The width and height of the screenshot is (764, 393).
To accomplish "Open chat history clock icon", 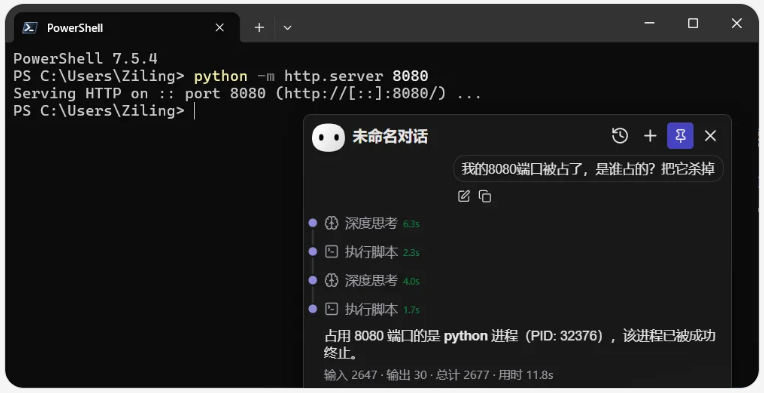I will [620, 136].
